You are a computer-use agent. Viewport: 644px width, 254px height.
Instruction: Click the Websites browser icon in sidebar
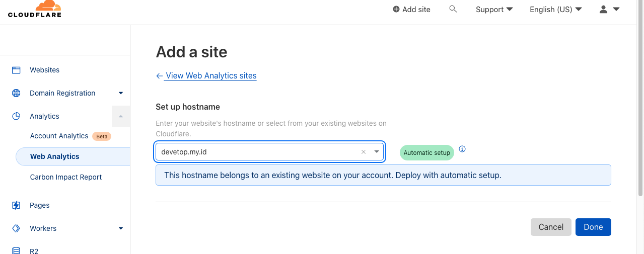coord(16,70)
